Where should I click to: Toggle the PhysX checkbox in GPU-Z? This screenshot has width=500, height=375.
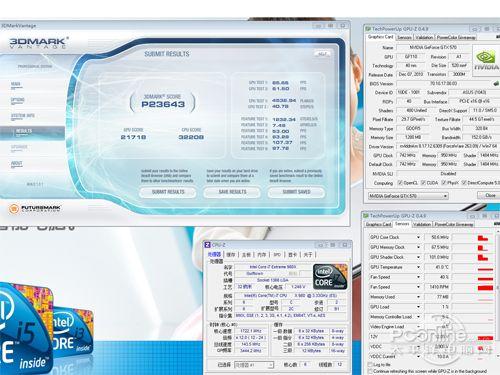click(x=444, y=183)
